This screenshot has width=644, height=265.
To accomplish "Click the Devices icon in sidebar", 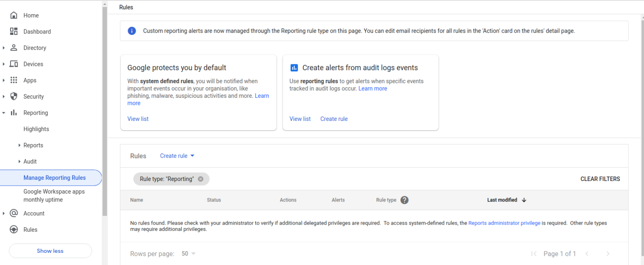I will click(x=14, y=64).
